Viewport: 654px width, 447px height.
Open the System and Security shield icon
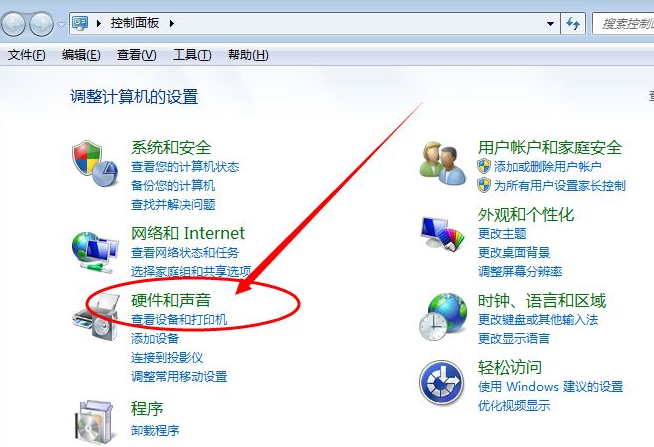(x=95, y=164)
